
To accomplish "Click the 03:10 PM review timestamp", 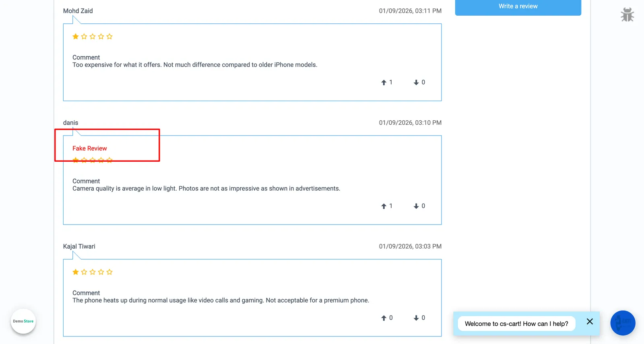I will pos(410,123).
